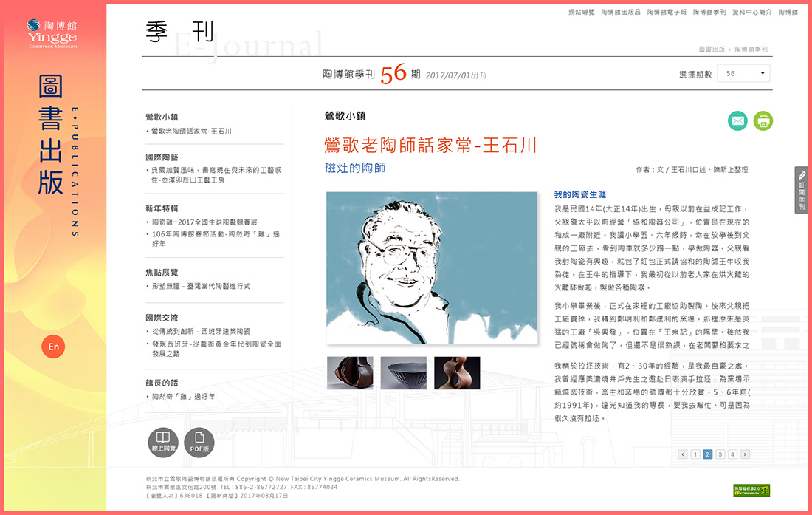Open 106年陶博館春節活動 article link

coord(216,239)
